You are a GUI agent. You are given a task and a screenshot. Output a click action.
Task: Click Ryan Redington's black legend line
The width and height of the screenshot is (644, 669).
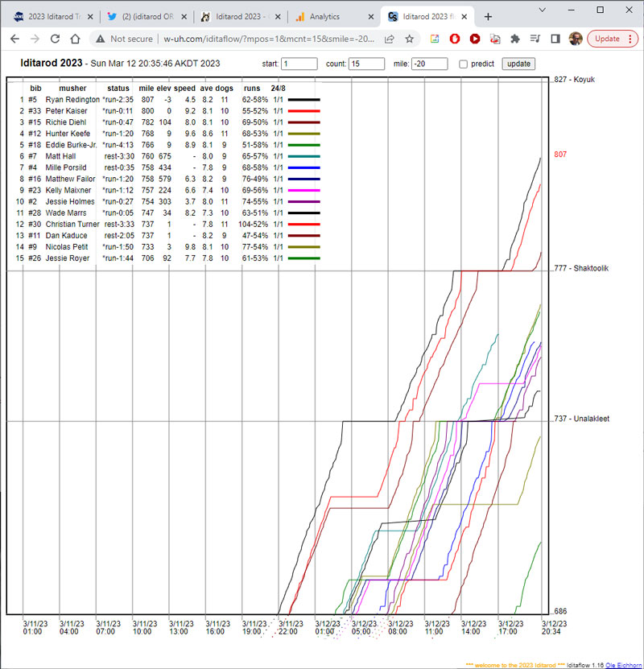[x=304, y=100]
